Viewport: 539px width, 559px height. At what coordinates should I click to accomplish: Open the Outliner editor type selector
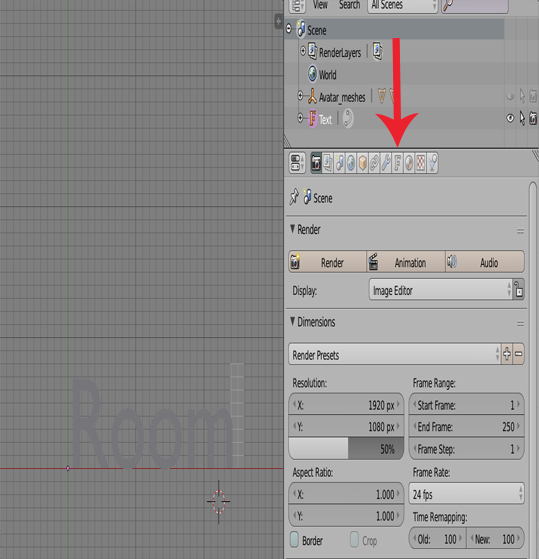297,5
